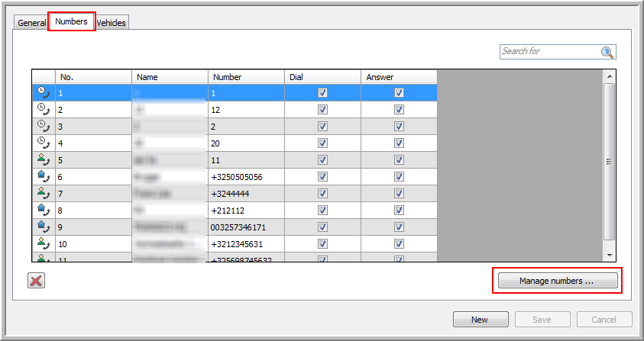Click the Manage numbers button
The width and height of the screenshot is (644, 341).
point(557,281)
